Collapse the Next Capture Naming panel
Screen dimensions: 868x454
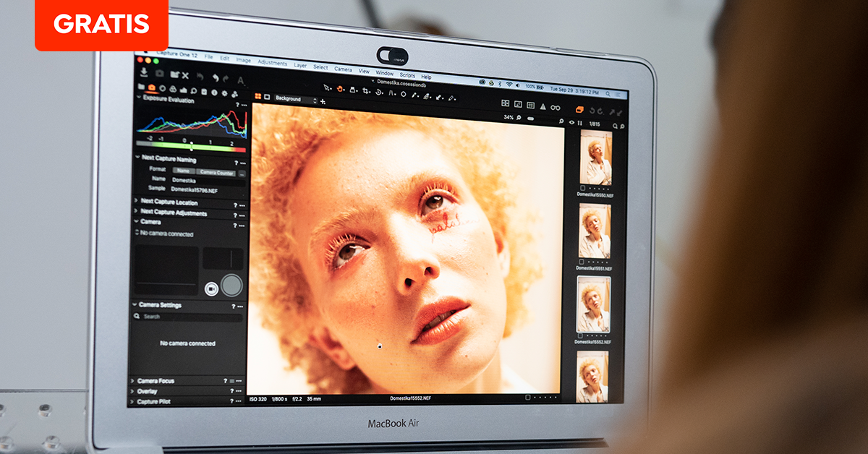[137, 157]
